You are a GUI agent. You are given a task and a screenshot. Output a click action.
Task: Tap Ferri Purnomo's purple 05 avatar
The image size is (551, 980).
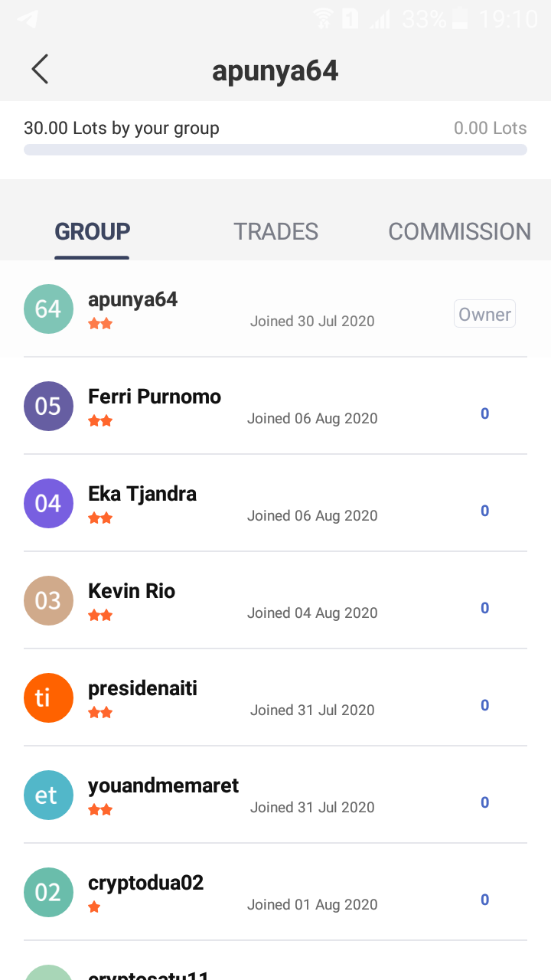click(x=48, y=406)
